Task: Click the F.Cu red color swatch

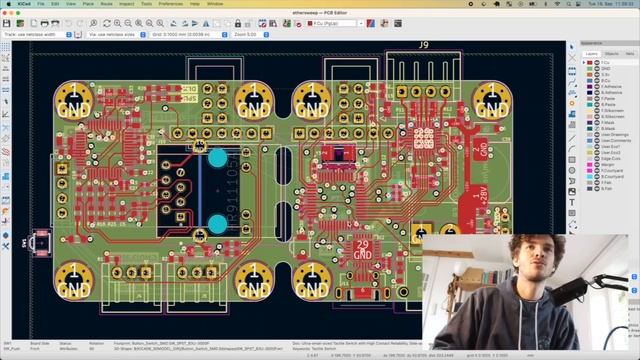Action: pos(589,63)
